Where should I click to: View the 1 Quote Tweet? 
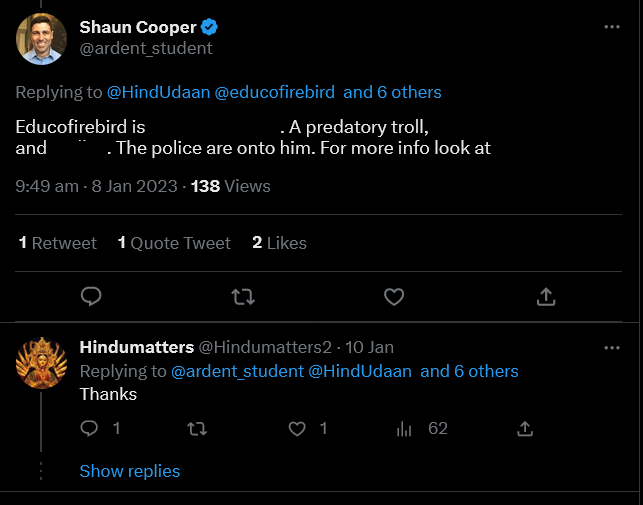(x=174, y=243)
